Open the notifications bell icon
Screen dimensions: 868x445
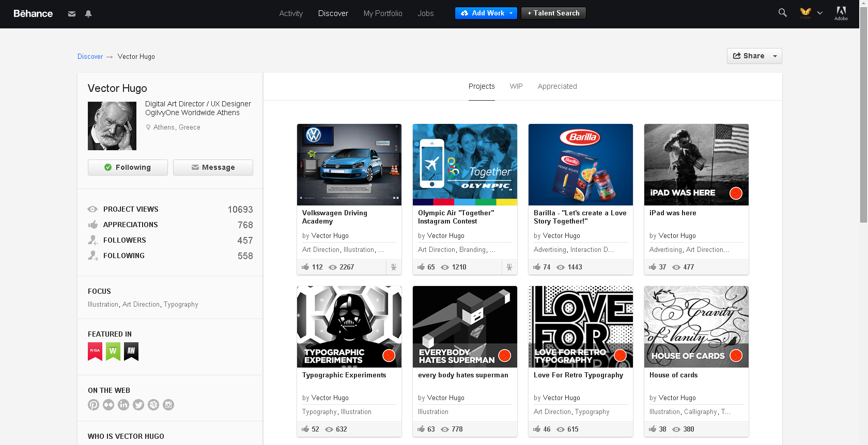pos(88,14)
